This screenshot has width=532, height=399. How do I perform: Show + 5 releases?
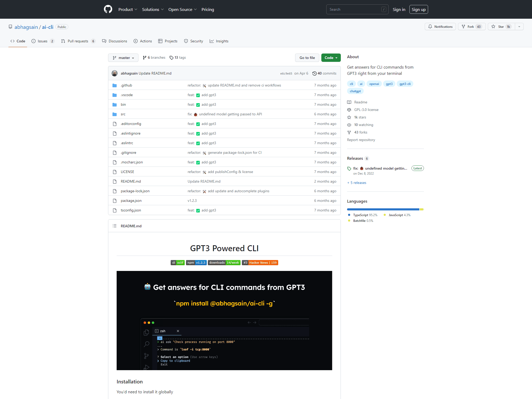[357, 183]
